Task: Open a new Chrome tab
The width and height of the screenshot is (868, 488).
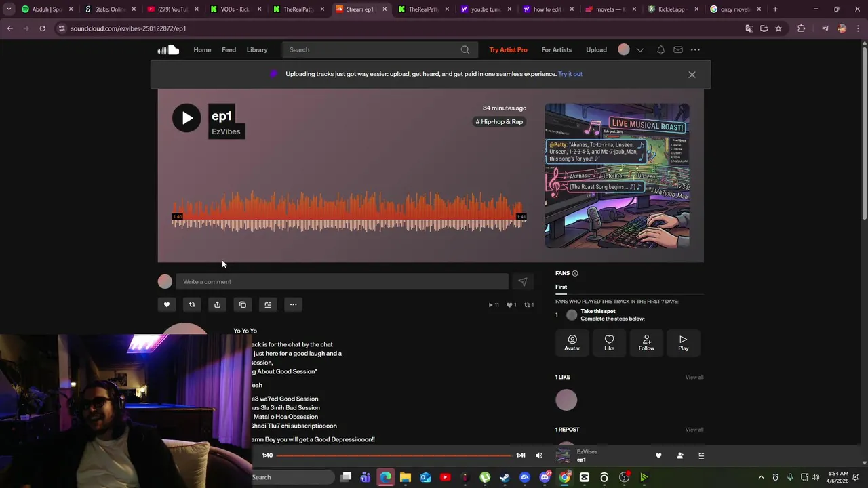Action: [775, 9]
